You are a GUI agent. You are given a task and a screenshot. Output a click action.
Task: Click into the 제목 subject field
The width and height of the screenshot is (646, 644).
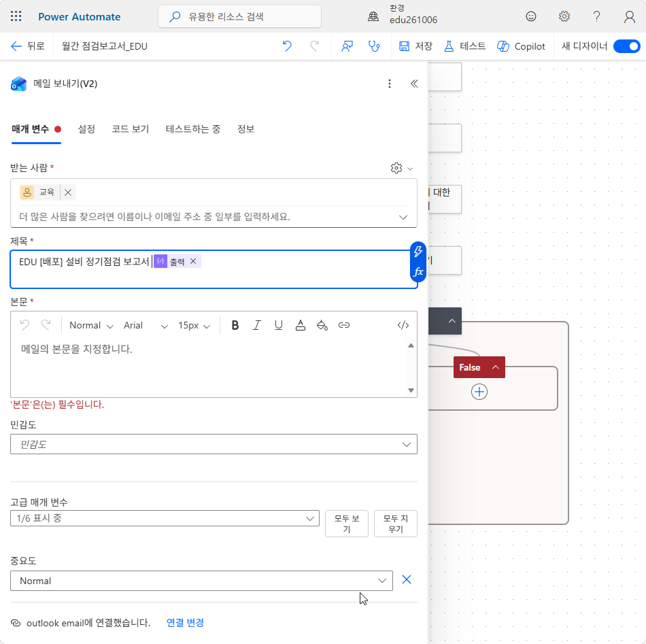click(214, 269)
